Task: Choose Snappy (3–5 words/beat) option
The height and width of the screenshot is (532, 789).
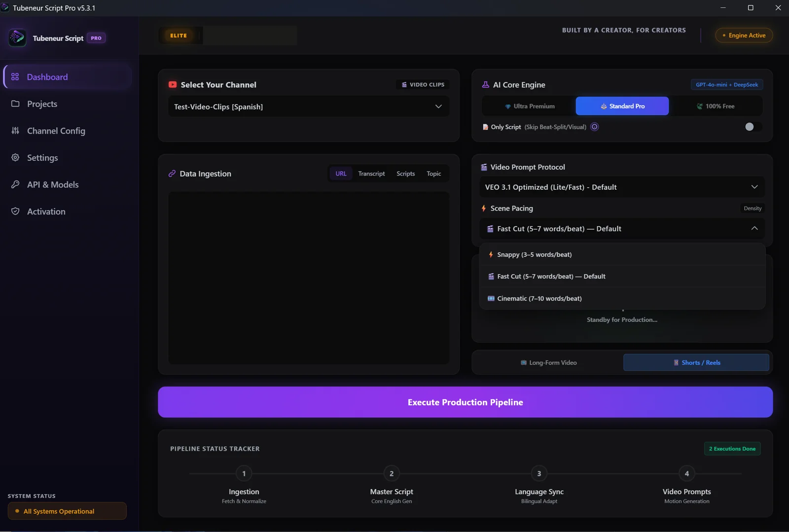Action: pyautogui.click(x=622, y=255)
